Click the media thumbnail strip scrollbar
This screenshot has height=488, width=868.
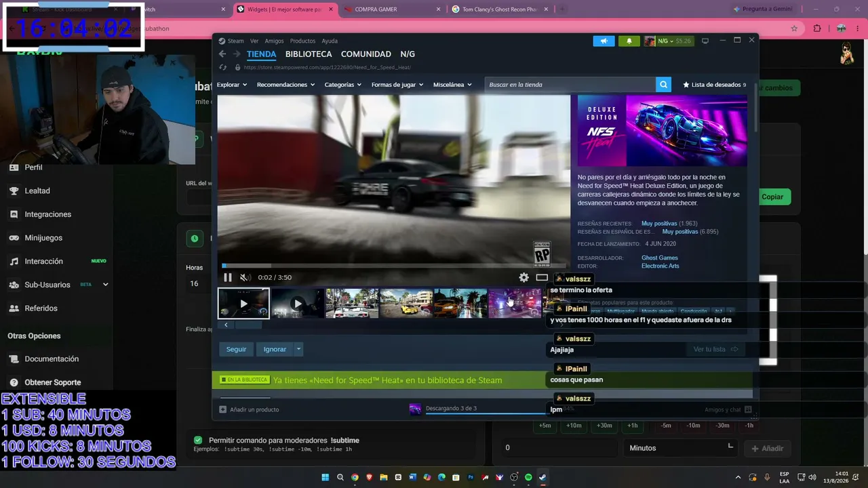coord(248,325)
